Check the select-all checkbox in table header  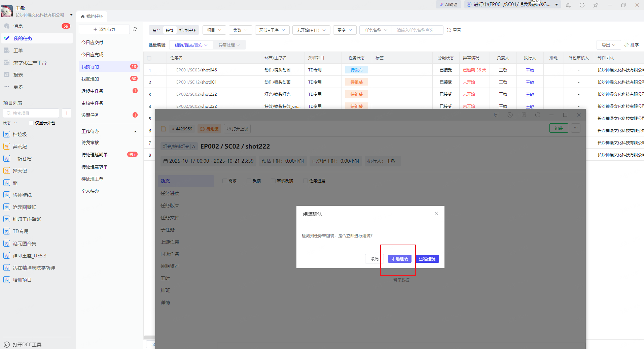tap(149, 58)
